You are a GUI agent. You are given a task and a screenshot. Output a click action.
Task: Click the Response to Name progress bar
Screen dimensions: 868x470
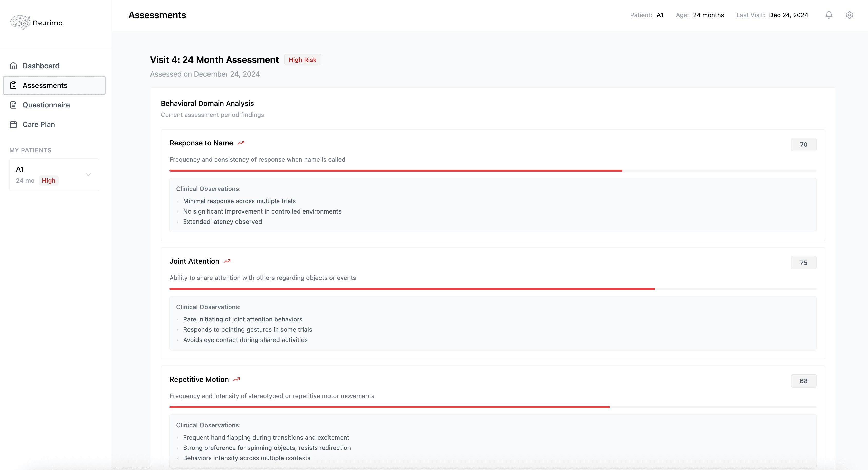(x=493, y=171)
